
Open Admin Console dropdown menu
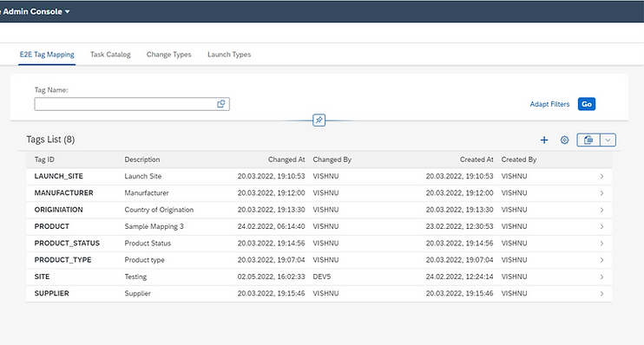point(36,11)
